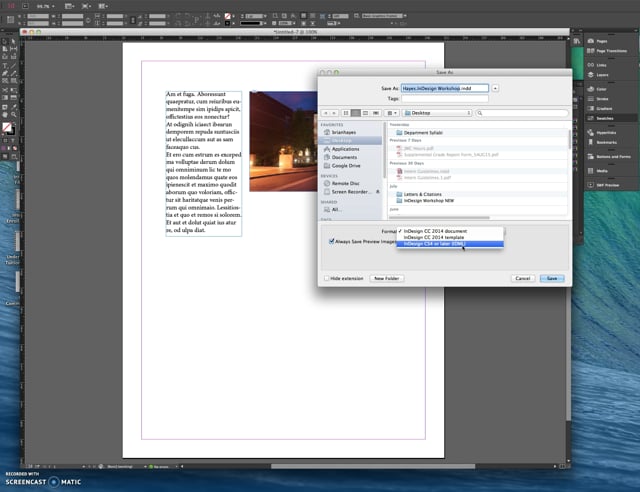Open the Gradient panel

[604, 110]
